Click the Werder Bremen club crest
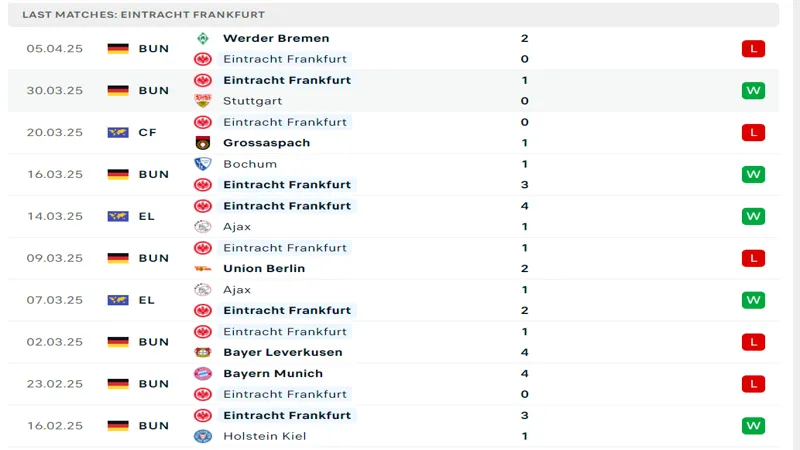 (x=203, y=38)
